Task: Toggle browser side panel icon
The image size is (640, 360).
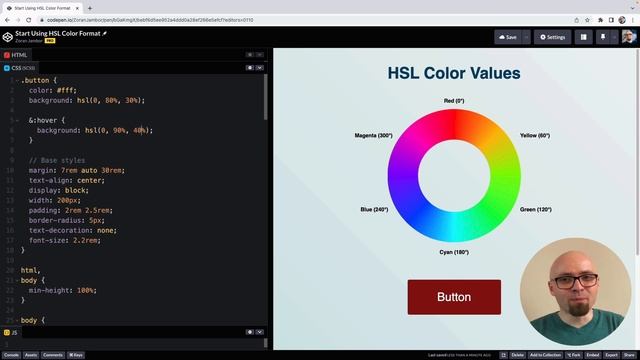Action: [611, 20]
